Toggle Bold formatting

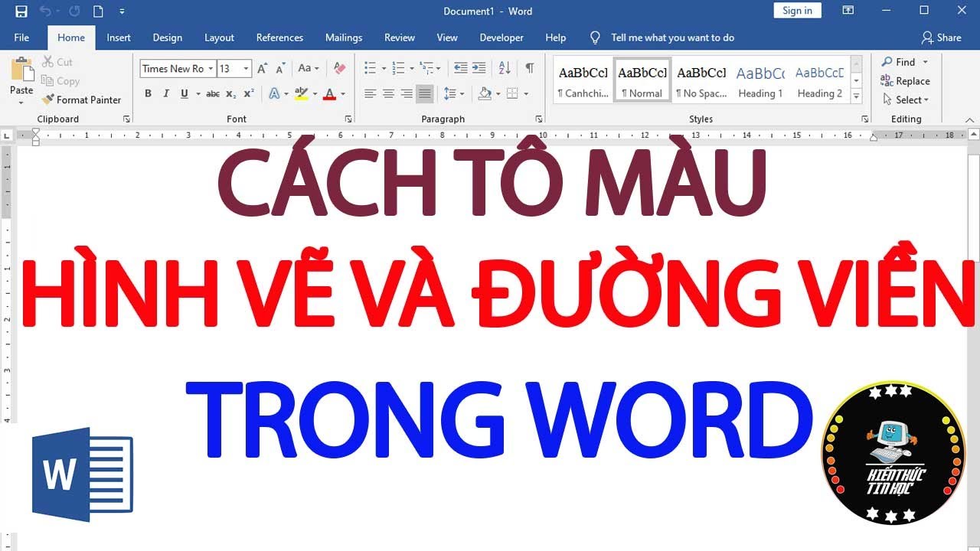pos(148,93)
